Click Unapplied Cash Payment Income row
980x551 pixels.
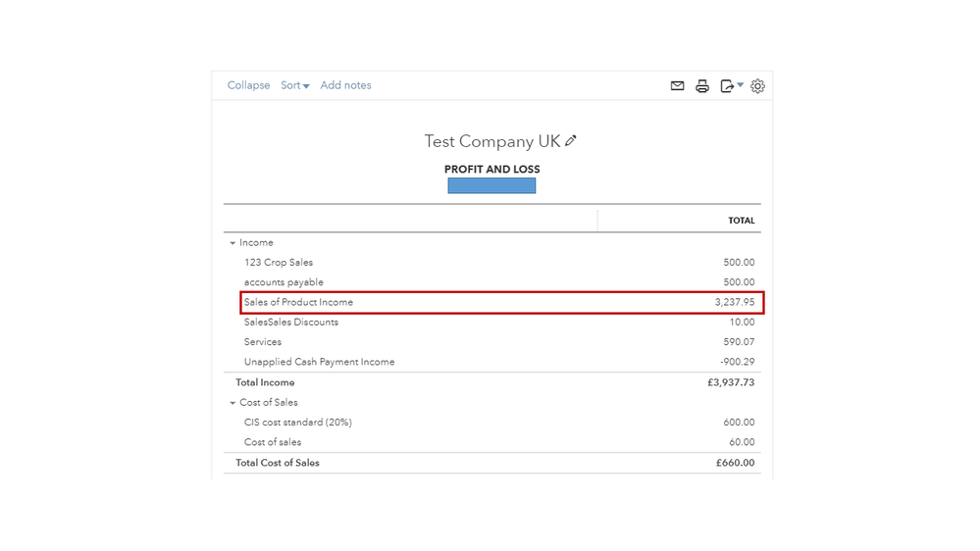(319, 362)
